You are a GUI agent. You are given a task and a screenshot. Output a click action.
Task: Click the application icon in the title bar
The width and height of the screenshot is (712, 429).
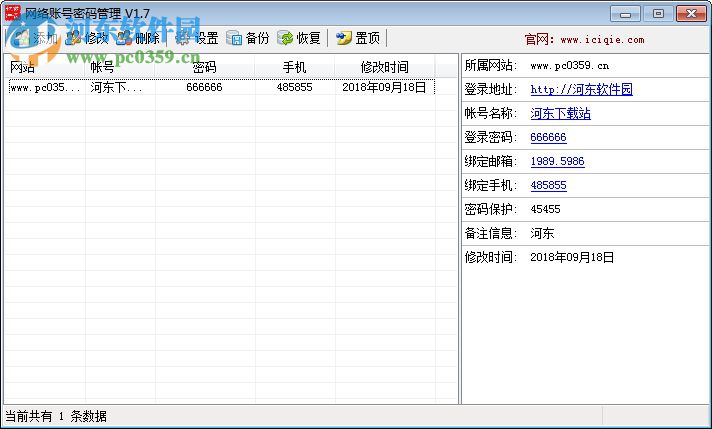pyautogui.click(x=12, y=13)
